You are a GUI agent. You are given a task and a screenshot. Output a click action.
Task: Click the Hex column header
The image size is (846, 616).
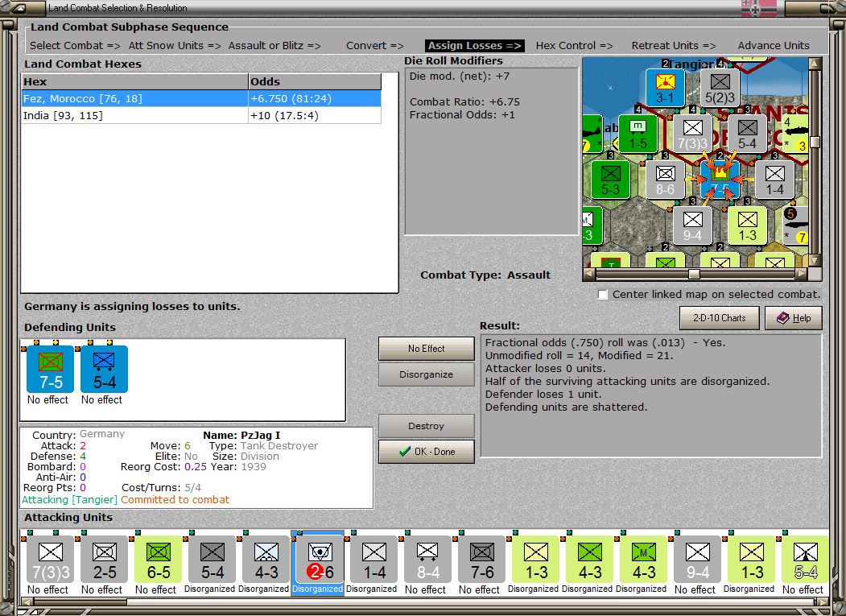pos(134,81)
